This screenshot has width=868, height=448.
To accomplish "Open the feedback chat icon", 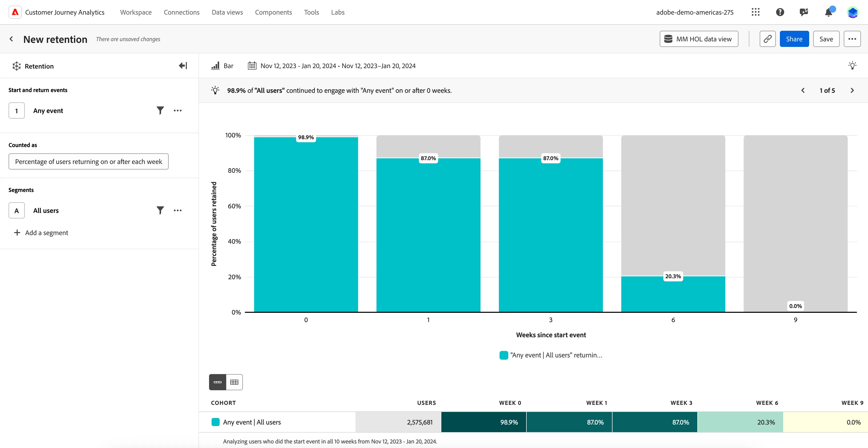I will click(x=804, y=12).
